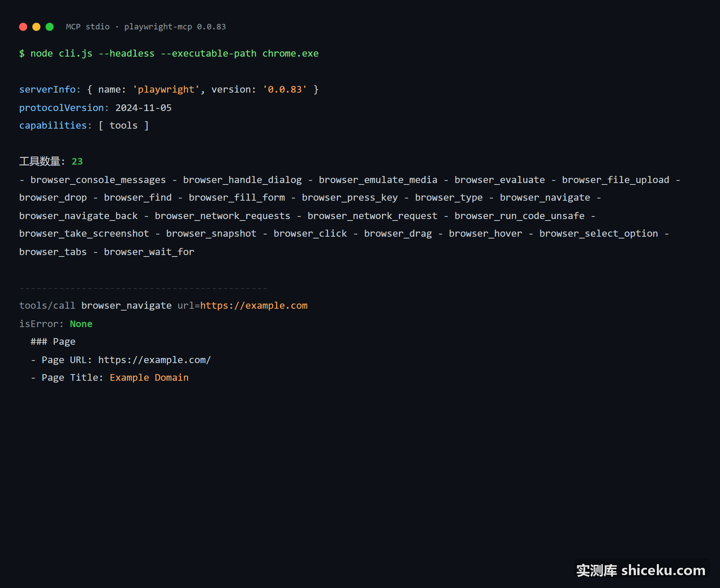Image resolution: width=720 pixels, height=588 pixels.
Task: Click the orange https://example.com url argument
Action: tap(254, 306)
